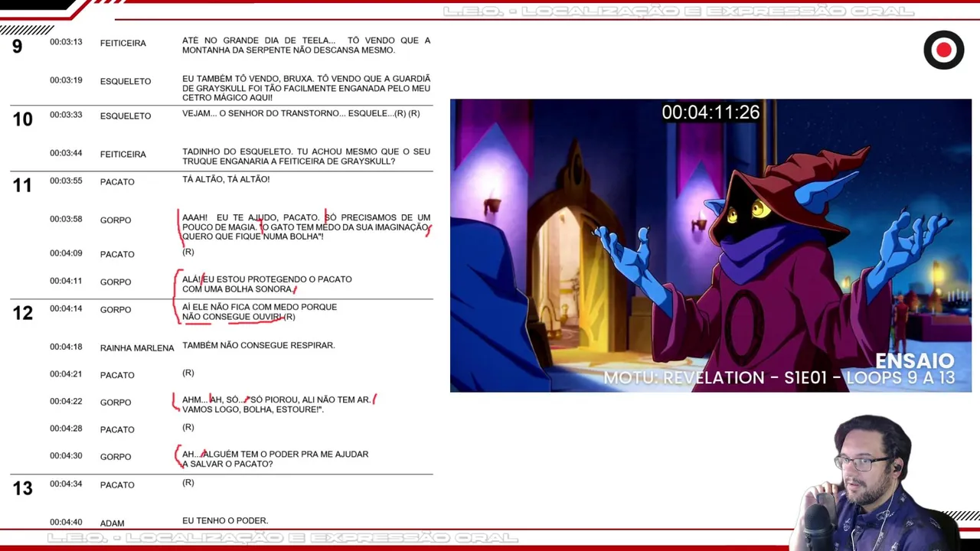Click PACATO name at 00:03:55
The height and width of the screenshot is (551, 980).
point(117,182)
